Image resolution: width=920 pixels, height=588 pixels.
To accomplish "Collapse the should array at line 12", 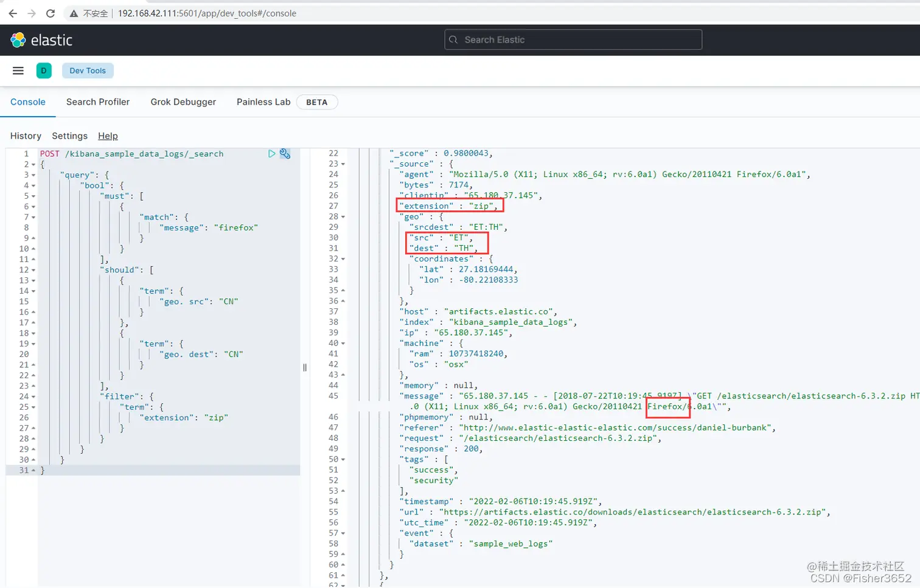I will (x=33, y=270).
